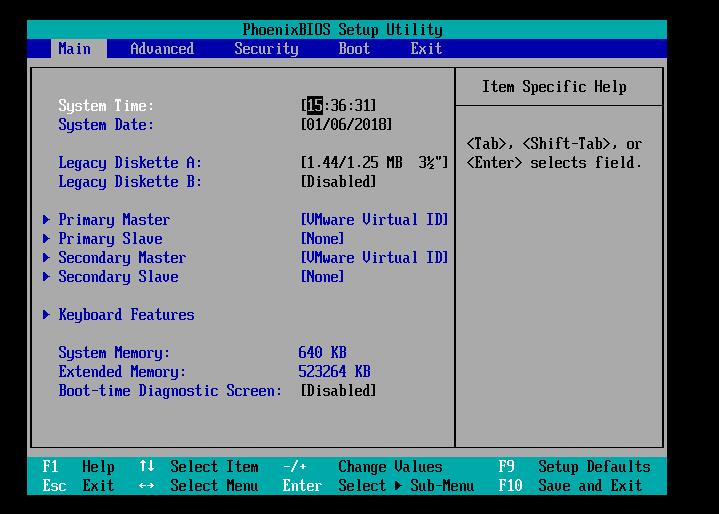Click the System Time label

[106, 105]
